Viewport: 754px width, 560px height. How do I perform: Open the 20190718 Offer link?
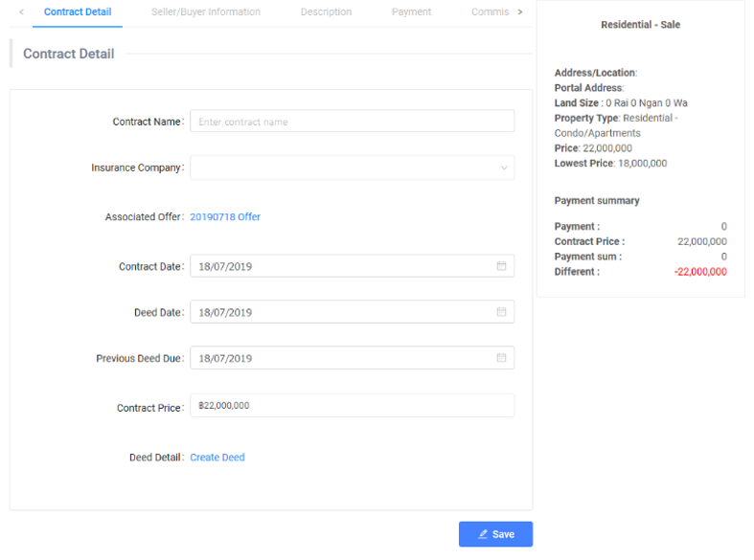click(225, 217)
